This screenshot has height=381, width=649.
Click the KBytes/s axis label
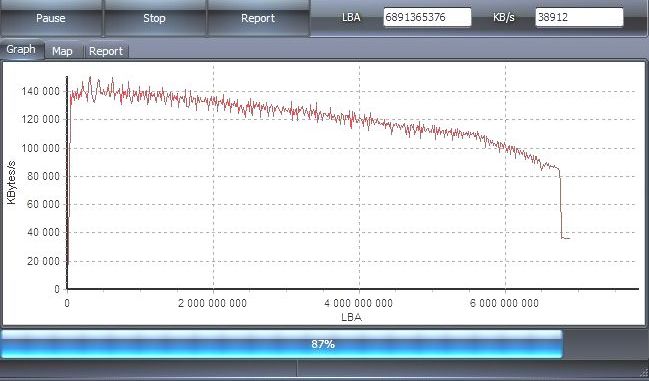12,182
